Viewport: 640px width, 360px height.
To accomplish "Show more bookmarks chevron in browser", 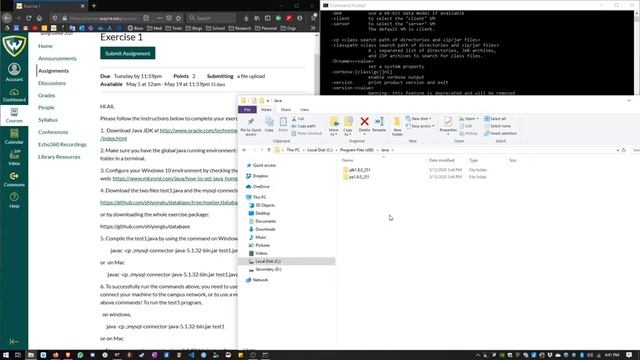I will pos(313,28).
